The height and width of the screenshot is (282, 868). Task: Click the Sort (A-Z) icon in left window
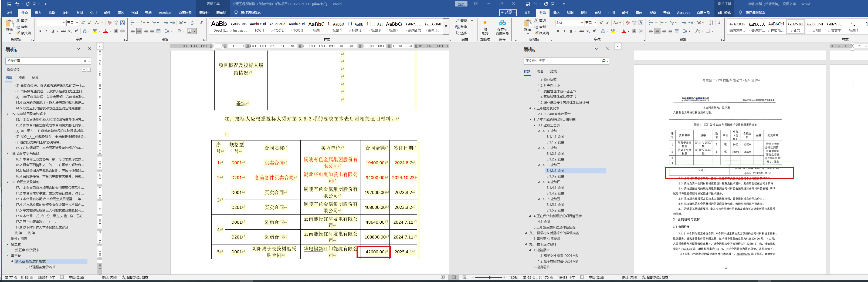tap(193, 23)
